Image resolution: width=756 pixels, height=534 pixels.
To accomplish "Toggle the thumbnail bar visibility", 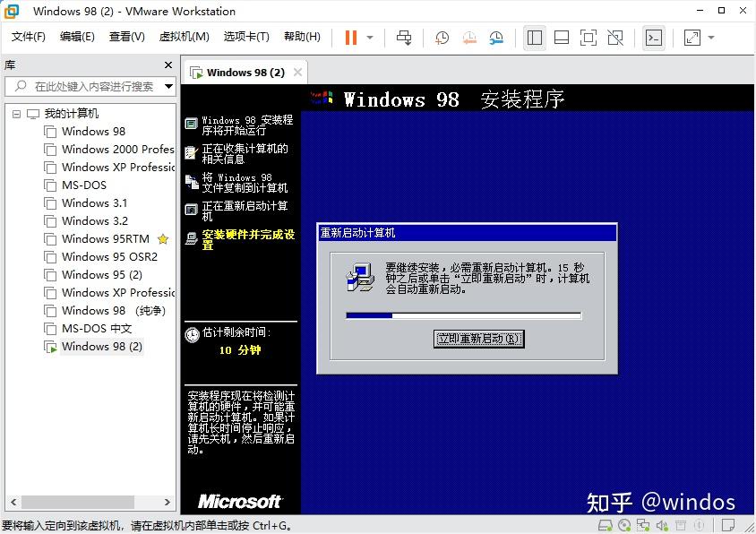I will [x=563, y=37].
